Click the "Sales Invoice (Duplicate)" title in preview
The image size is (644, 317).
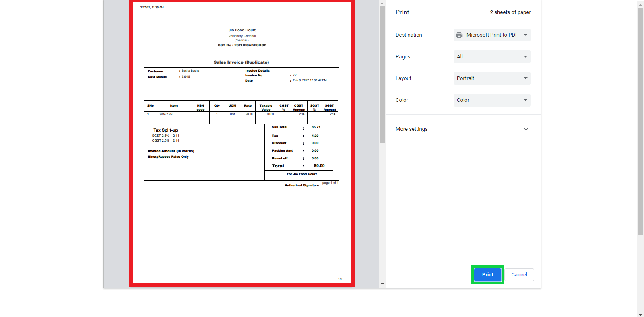242,62
